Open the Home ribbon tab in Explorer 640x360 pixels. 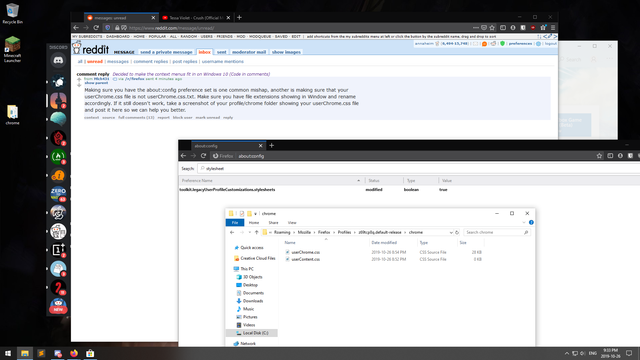tap(254, 222)
